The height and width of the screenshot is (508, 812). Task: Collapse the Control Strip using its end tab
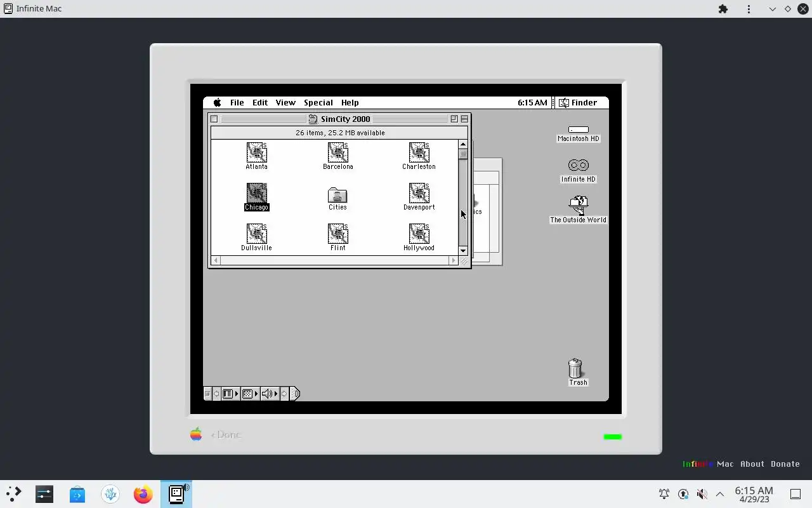tap(295, 394)
